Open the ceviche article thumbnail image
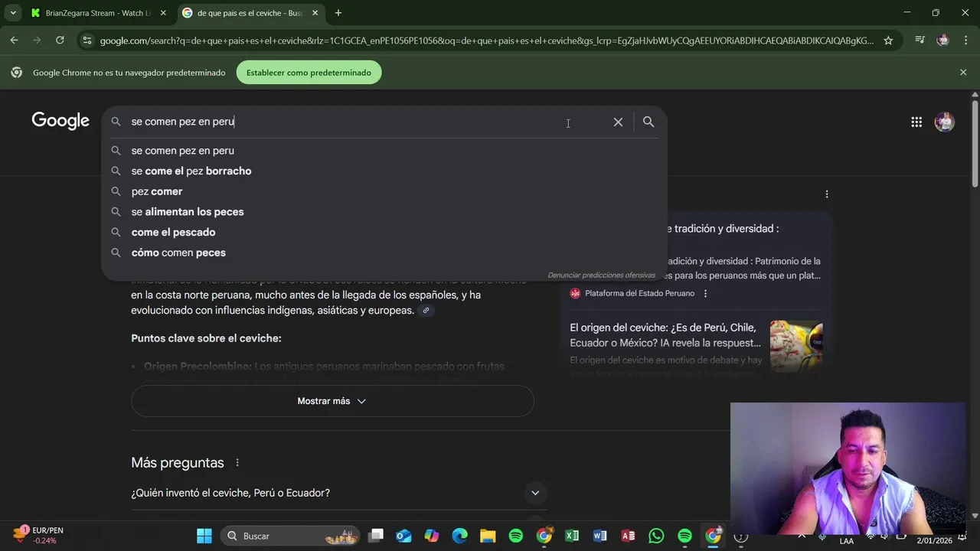 coord(796,346)
